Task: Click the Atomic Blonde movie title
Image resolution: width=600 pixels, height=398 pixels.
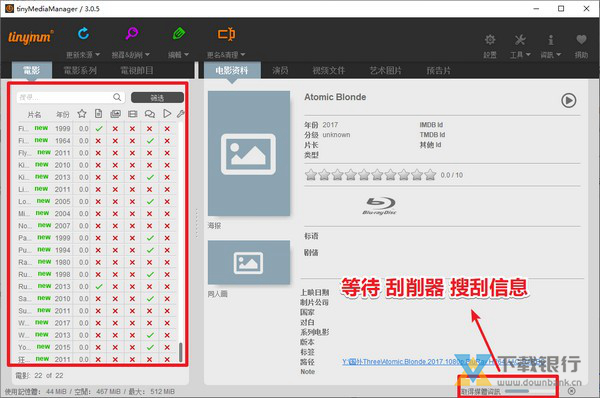Action: pos(335,97)
